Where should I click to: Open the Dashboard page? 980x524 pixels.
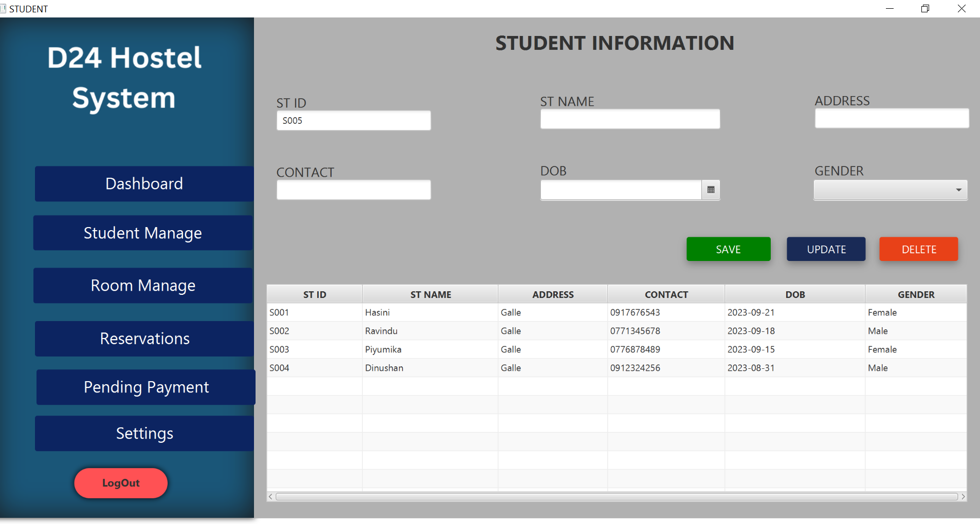(144, 184)
